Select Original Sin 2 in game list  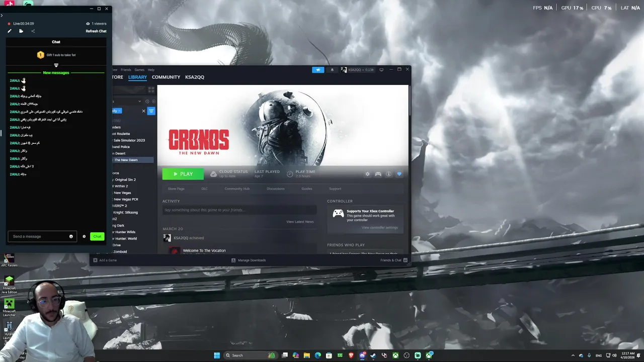point(125,179)
